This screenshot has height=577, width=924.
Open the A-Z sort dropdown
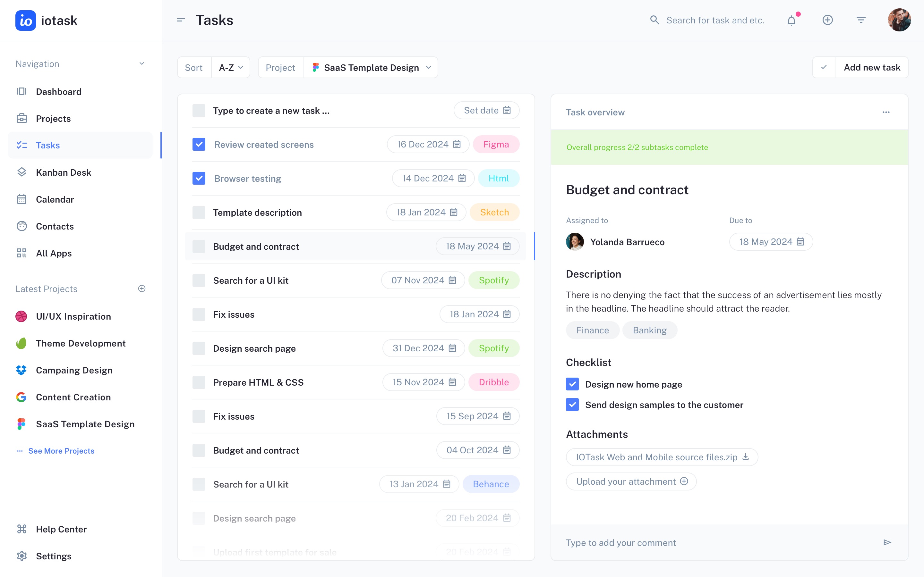(231, 68)
